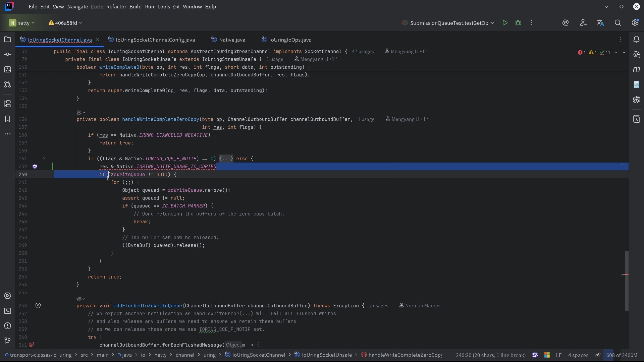
Task: Open editor tabs overflow menu ellipsis
Action: (621, 40)
